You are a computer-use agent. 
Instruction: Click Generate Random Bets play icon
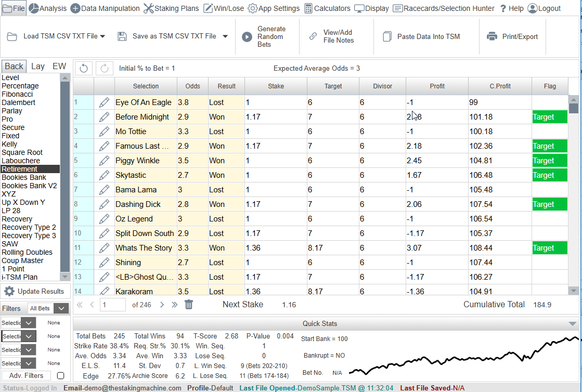point(247,37)
